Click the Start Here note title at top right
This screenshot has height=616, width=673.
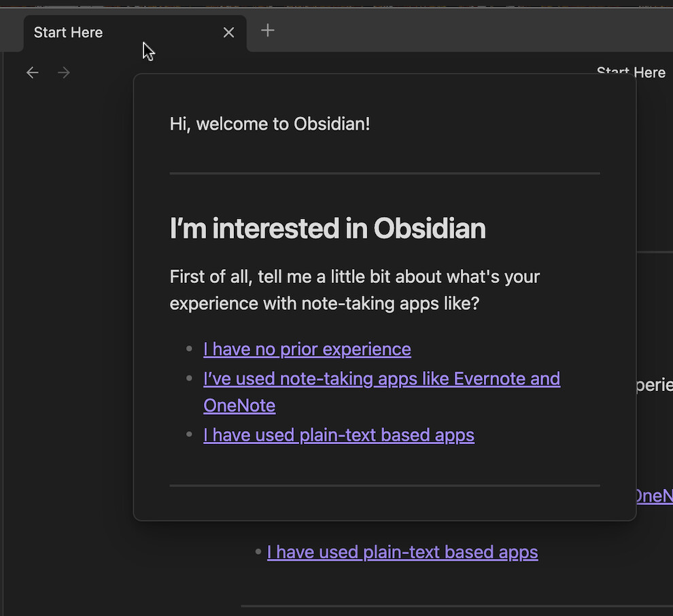(x=630, y=73)
